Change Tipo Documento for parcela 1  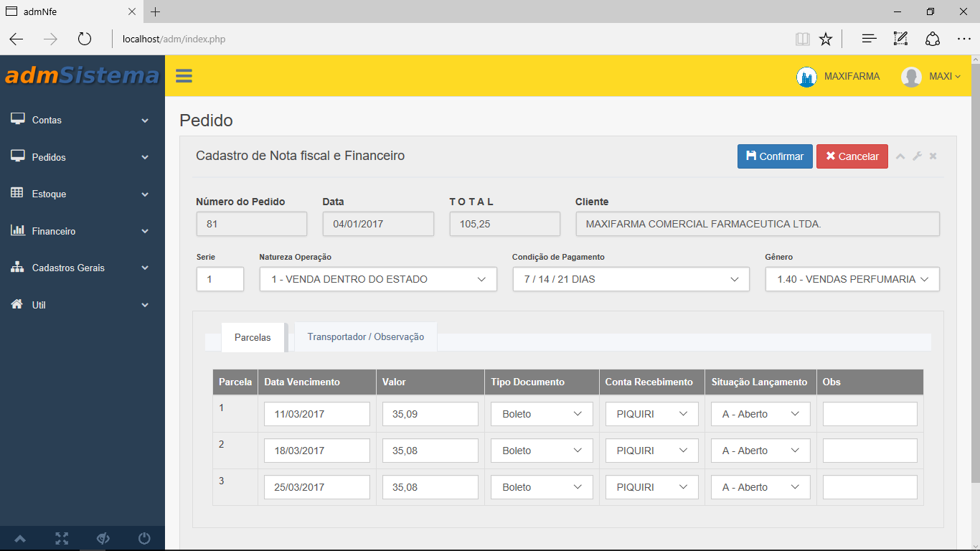[542, 414]
